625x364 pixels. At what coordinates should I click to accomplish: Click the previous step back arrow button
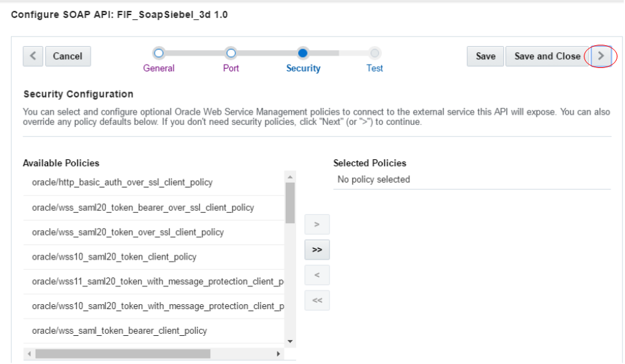[33, 56]
